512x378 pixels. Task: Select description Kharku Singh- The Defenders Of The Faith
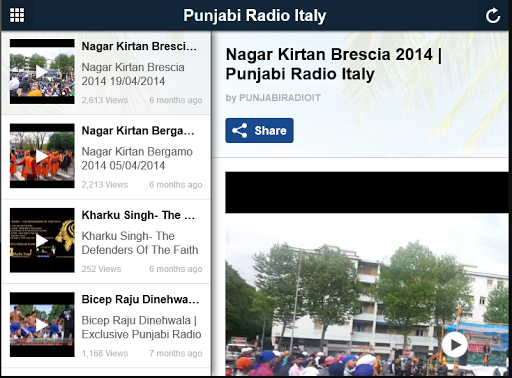pyautogui.click(x=140, y=243)
